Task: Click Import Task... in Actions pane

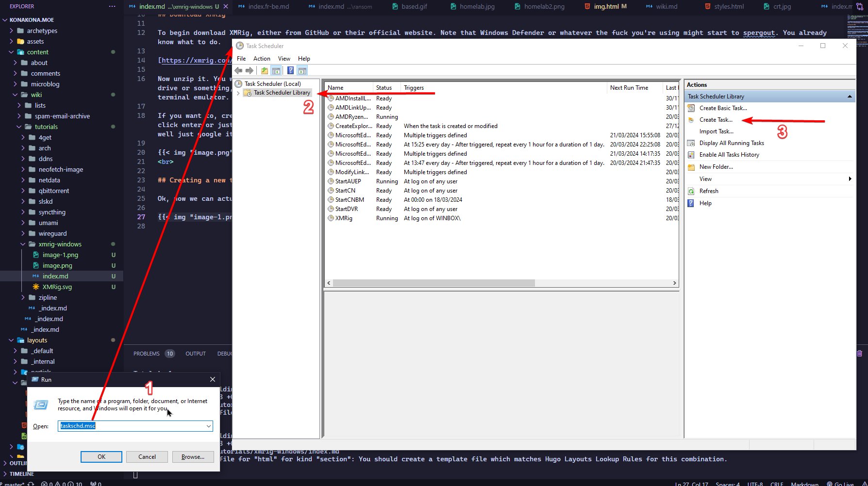Action: point(716,131)
